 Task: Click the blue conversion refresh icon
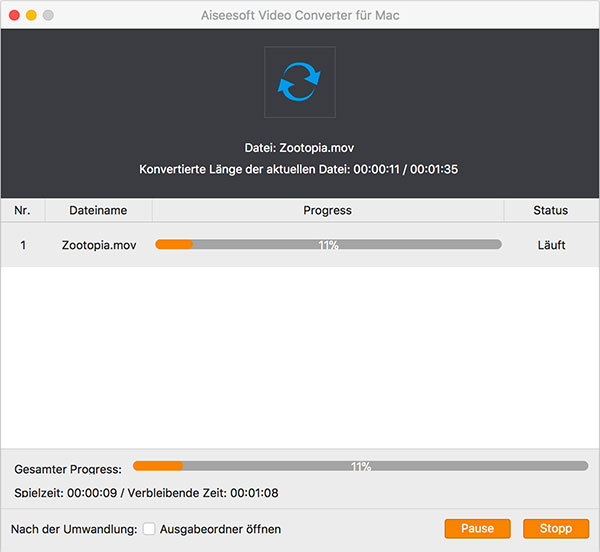pos(300,82)
